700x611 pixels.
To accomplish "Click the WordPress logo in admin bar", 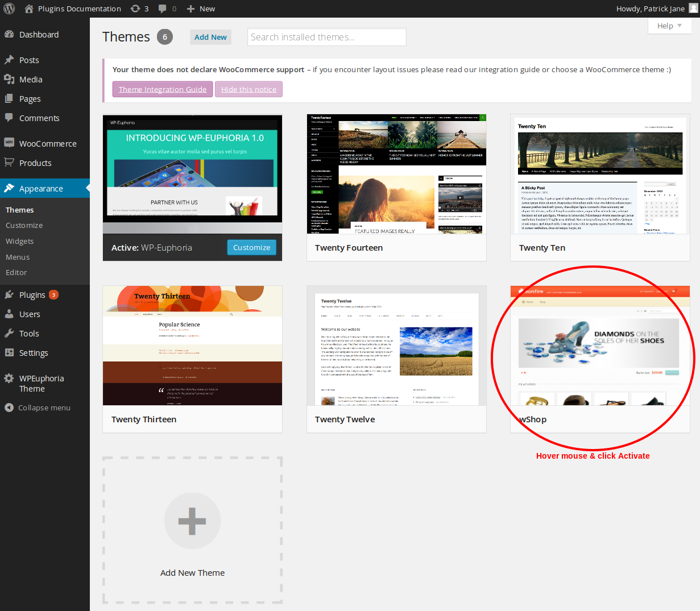I will (9, 9).
